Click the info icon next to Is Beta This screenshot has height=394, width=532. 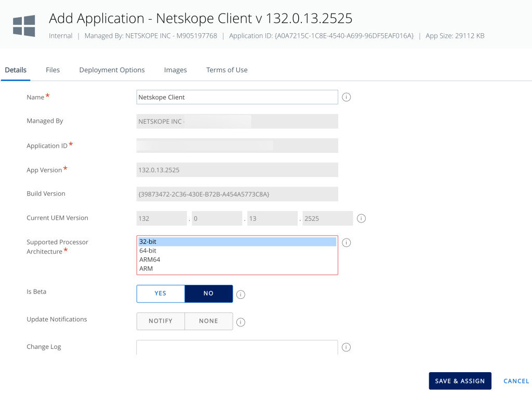241,294
